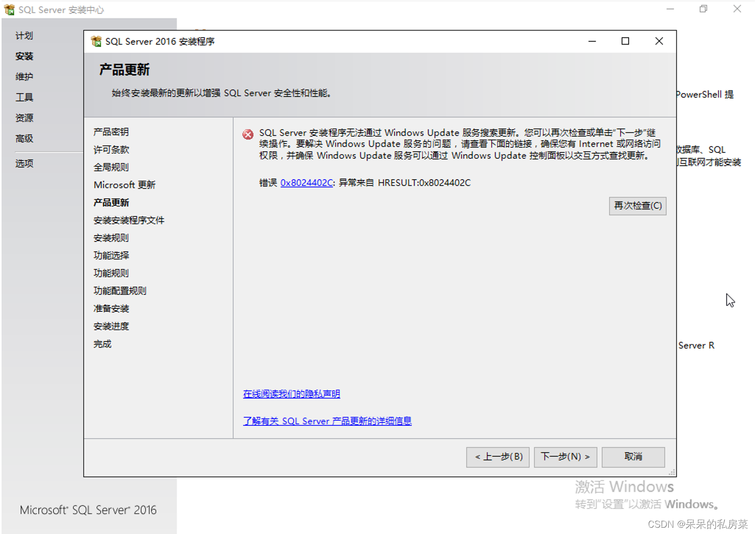
Task: Click the 产品密钥 step
Action: (111, 132)
